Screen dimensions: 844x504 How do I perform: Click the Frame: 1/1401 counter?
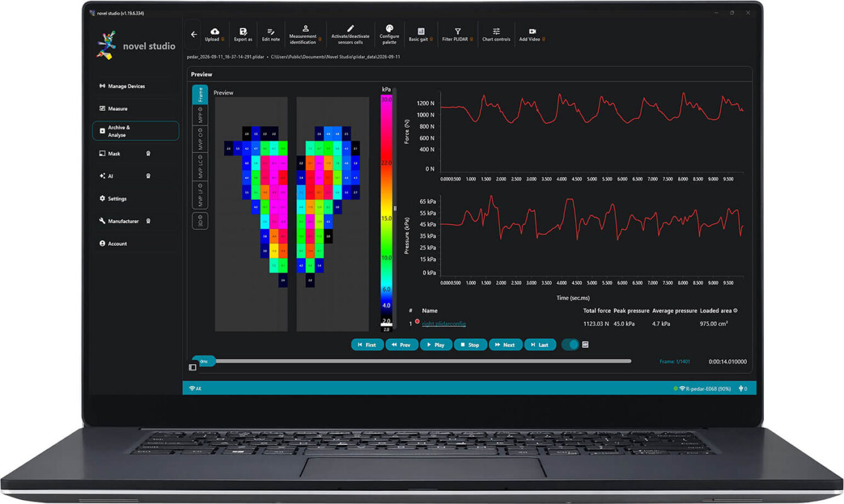coord(675,362)
